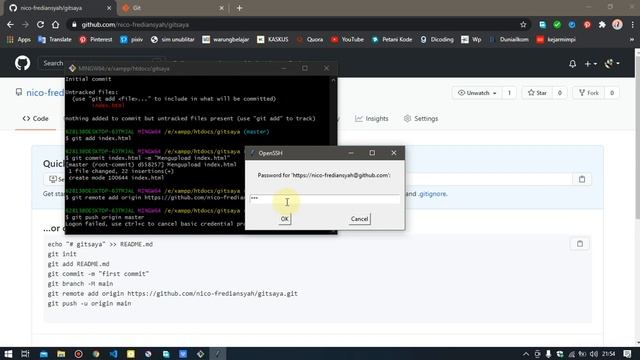Click the browser Home button
Screen dimensions: 640x360
(x=56, y=24)
